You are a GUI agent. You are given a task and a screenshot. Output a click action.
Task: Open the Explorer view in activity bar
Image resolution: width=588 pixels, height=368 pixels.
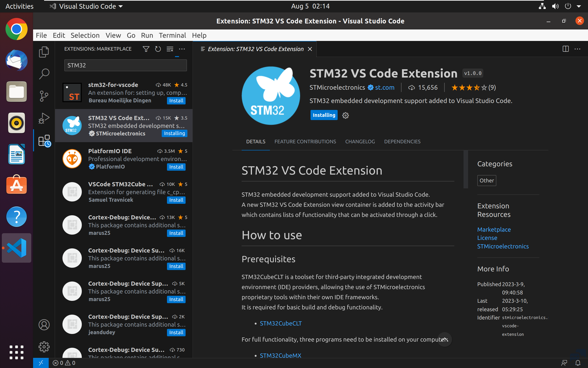point(44,52)
